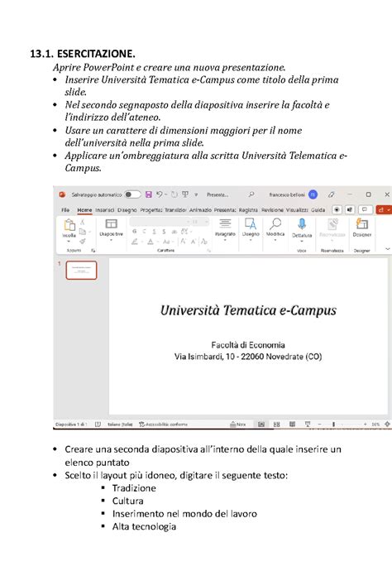Open the ribbon Disegno tab
Screen dimensions: 392x571
[127, 210]
